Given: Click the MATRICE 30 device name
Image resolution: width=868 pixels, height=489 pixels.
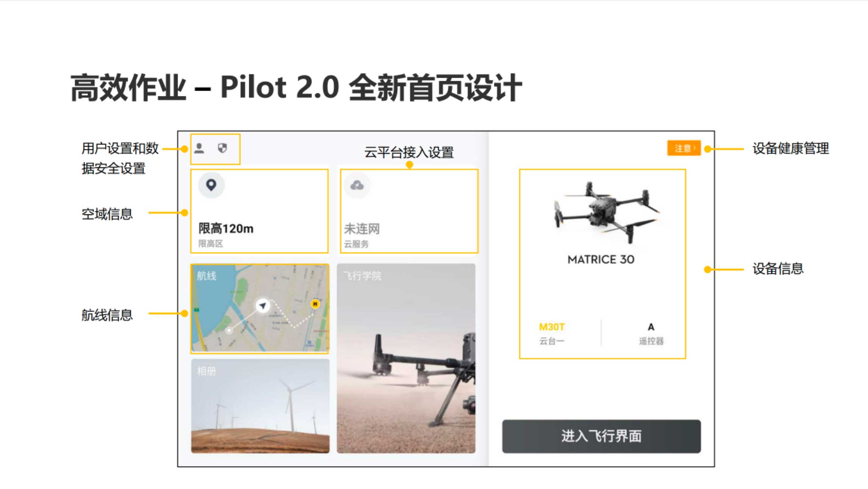Looking at the screenshot, I should coord(601,260).
